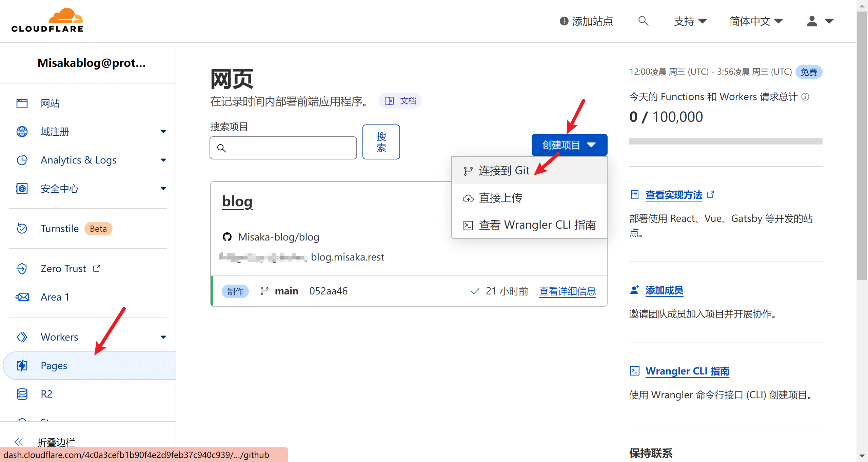Click the add-person icon beside 添加成员
Viewport: 868px width, 462px height.
[x=634, y=290]
